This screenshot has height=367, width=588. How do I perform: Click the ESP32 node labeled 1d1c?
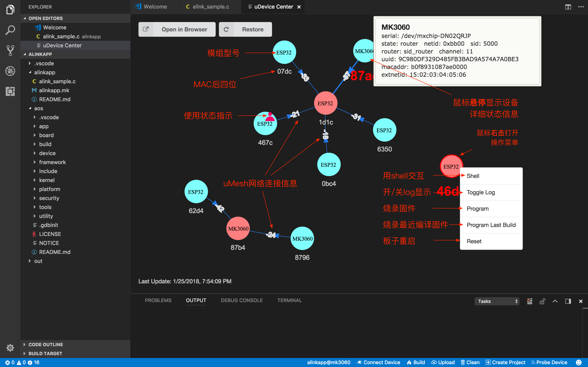point(325,103)
